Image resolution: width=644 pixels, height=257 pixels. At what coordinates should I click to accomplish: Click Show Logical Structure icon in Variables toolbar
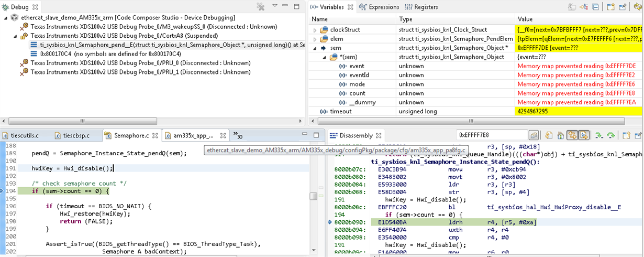click(x=583, y=7)
